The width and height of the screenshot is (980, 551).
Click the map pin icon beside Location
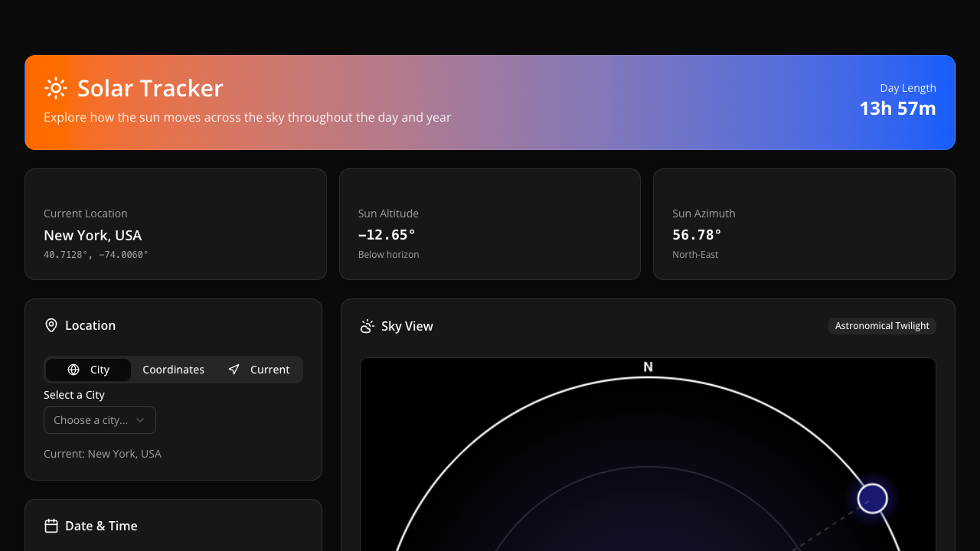[x=51, y=325]
